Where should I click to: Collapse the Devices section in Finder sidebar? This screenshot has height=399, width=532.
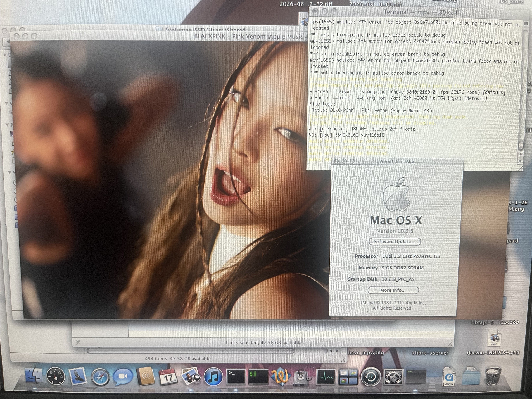click(x=5, y=55)
